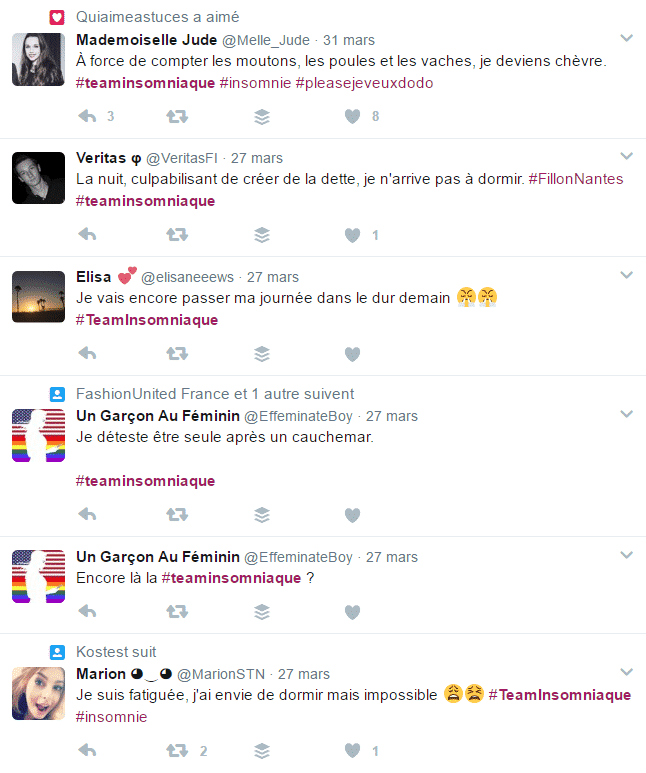This screenshot has height=773, width=646.
Task: Like Marion's tweet
Action: 352,751
